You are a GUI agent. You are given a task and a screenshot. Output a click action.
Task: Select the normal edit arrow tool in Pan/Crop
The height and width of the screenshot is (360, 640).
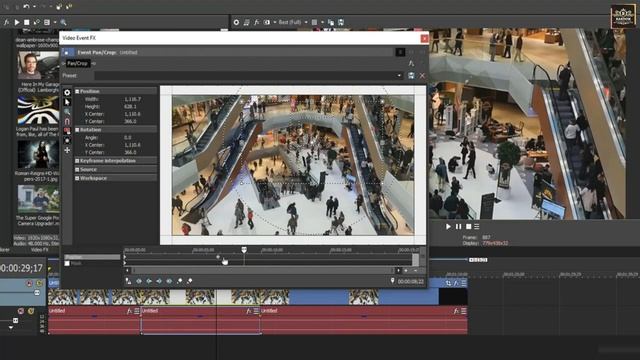[67, 102]
